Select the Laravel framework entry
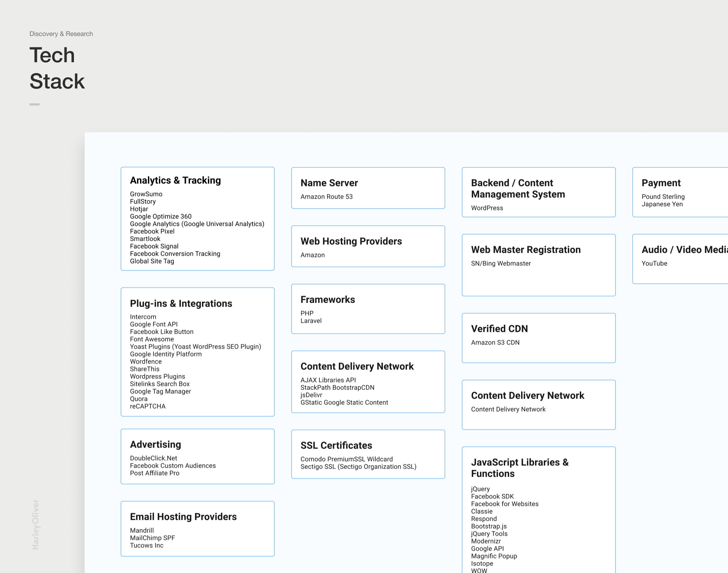 tap(311, 321)
